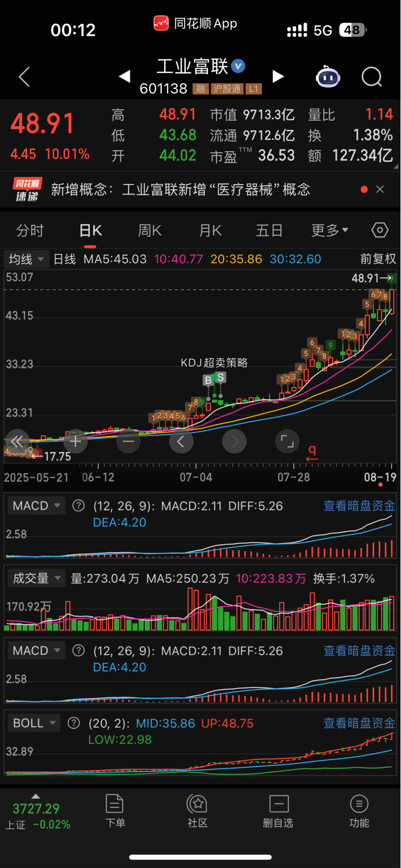Tap the 沪股通 badge

(227, 89)
